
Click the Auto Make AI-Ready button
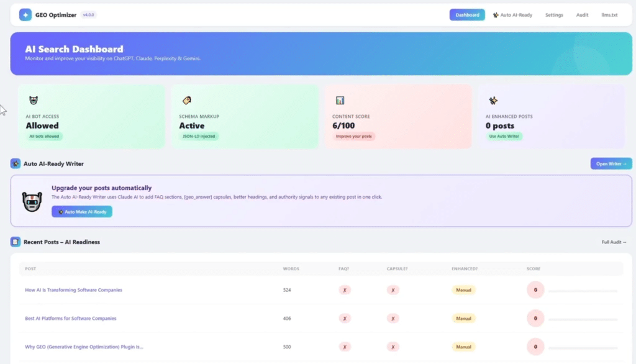(82, 212)
